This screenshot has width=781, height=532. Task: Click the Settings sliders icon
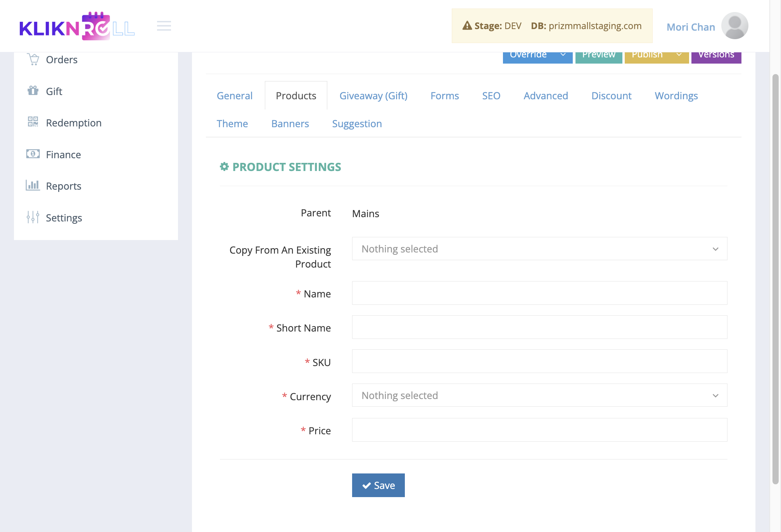[33, 217]
